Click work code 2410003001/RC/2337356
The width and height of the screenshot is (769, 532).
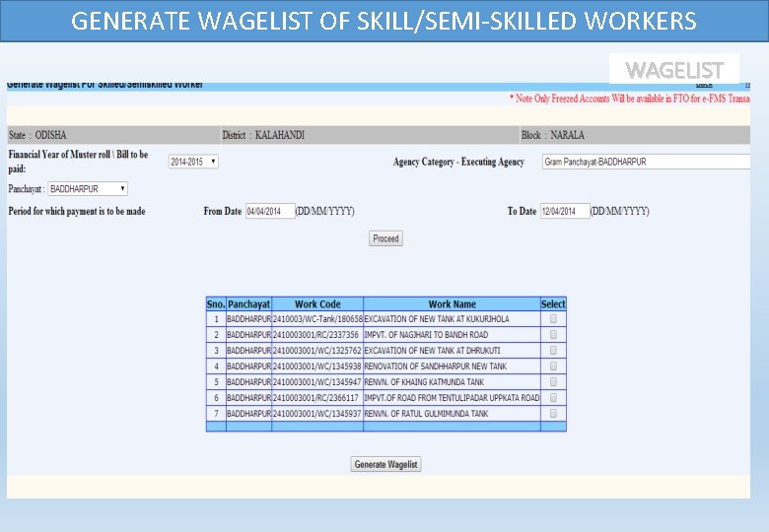click(315, 335)
